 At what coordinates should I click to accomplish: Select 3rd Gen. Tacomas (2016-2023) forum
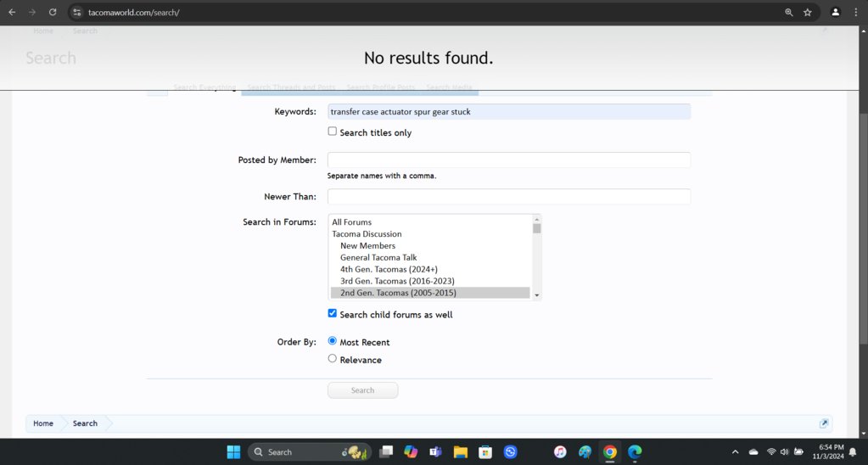coord(430,281)
